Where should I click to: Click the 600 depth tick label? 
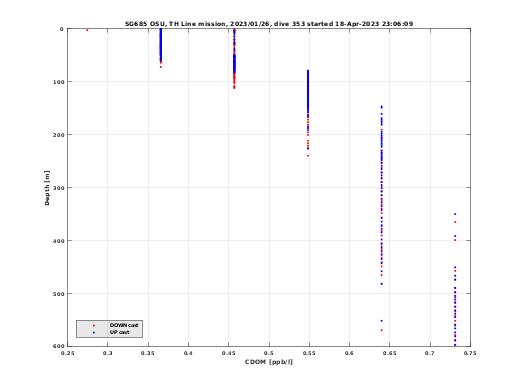point(59,346)
